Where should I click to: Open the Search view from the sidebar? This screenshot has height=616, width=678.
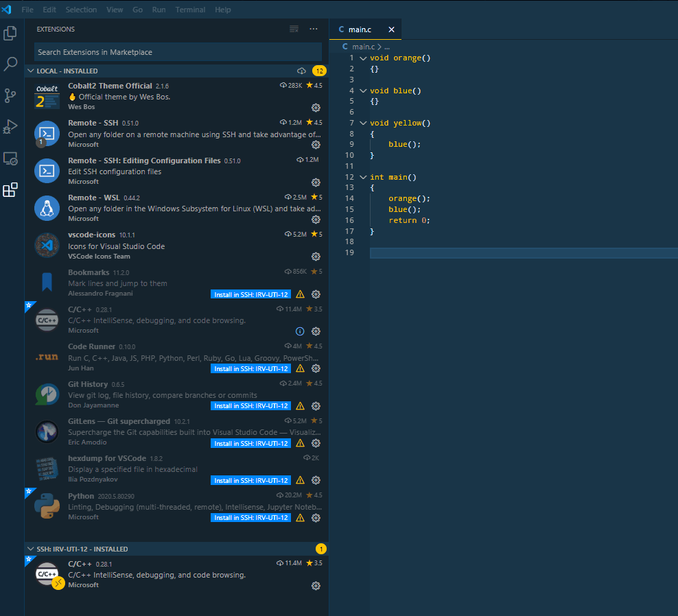[x=10, y=64]
